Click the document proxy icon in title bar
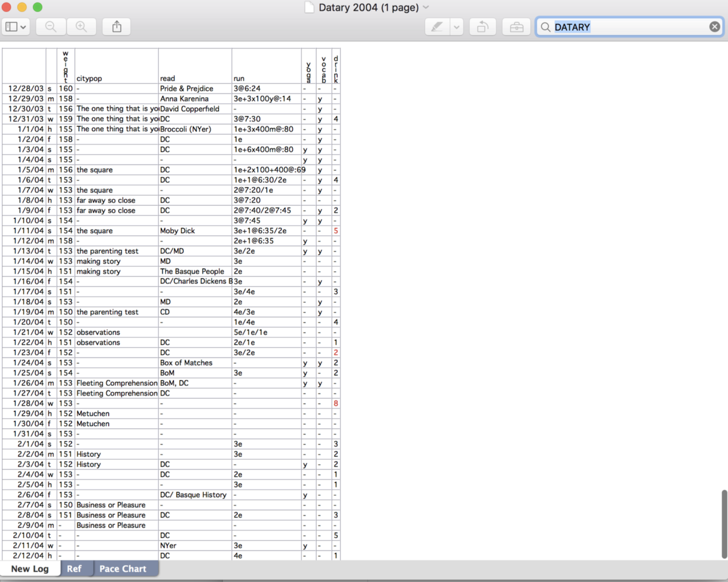Screen dimensions: 728x582 pyautogui.click(x=309, y=7)
